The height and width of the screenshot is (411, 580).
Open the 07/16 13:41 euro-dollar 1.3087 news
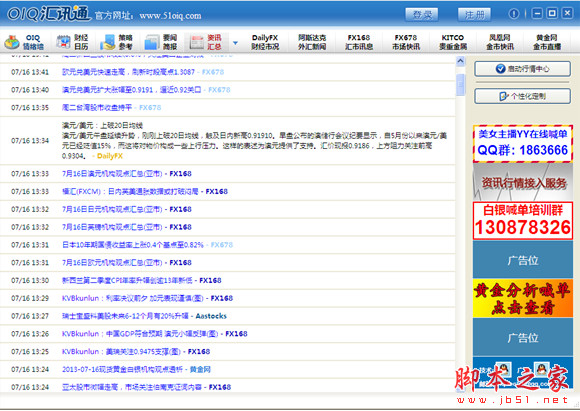128,72
